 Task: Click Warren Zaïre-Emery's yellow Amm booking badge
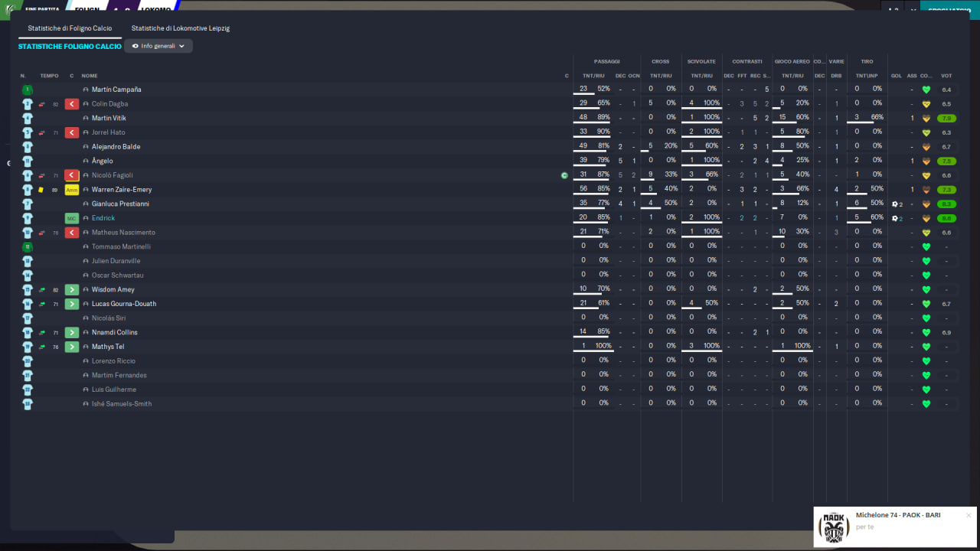pyautogui.click(x=72, y=190)
